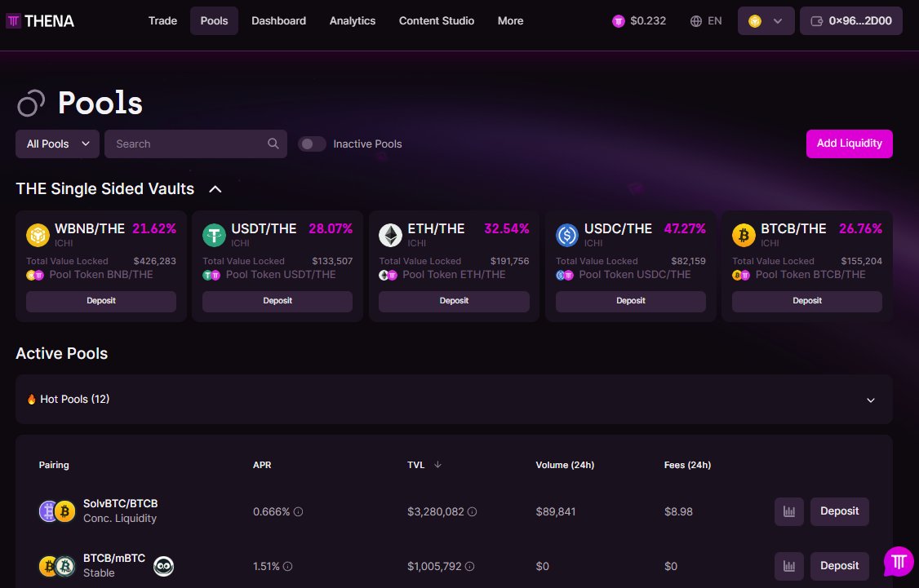Click Deposit on the BTCB/mBTC row

tap(839, 566)
